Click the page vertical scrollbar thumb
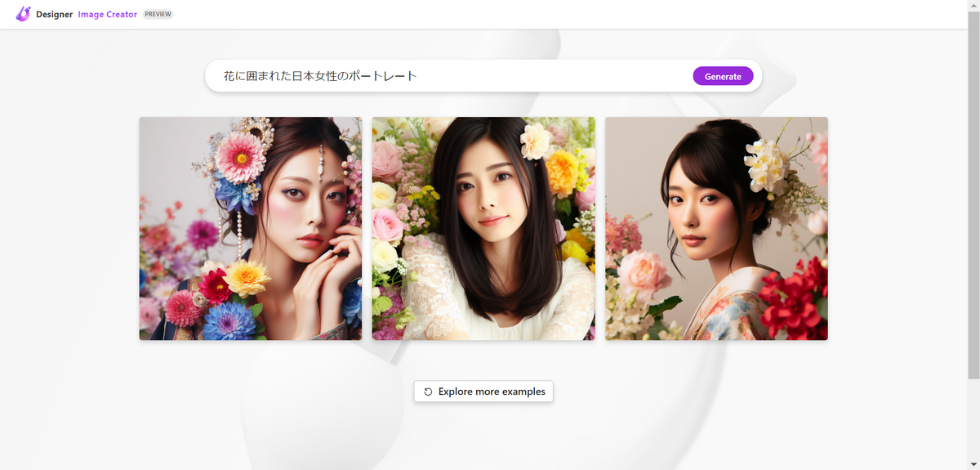The height and width of the screenshot is (470, 980). pos(973,194)
